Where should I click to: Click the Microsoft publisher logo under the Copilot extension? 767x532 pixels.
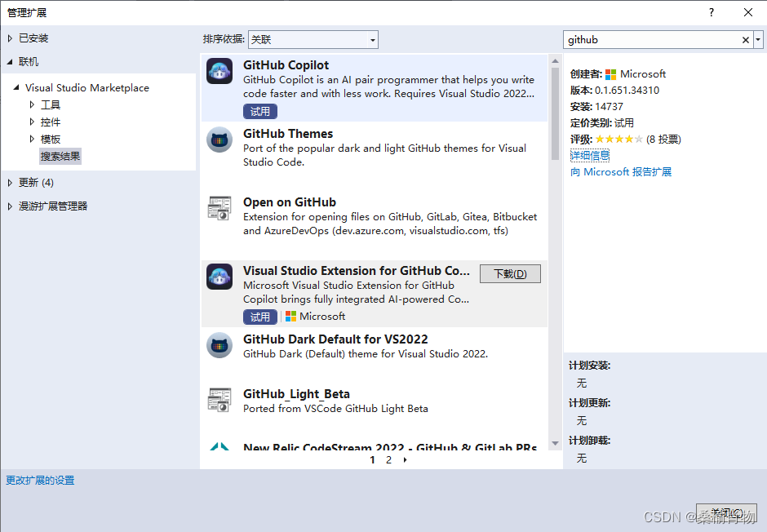[290, 317]
